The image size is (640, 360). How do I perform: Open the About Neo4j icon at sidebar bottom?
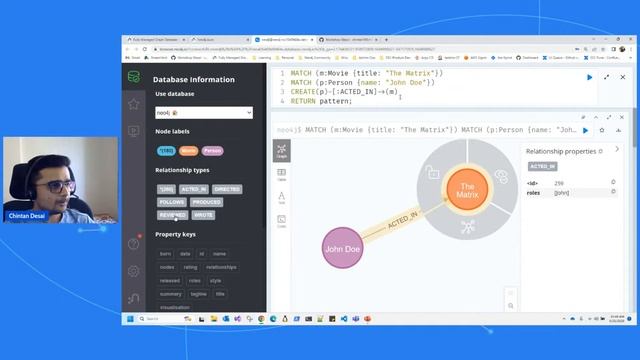coord(133,298)
